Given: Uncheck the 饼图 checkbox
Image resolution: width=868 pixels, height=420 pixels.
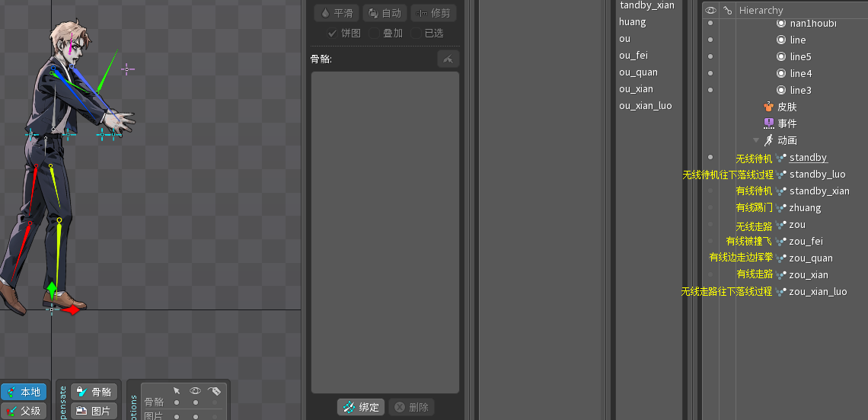Looking at the screenshot, I should click(x=333, y=34).
